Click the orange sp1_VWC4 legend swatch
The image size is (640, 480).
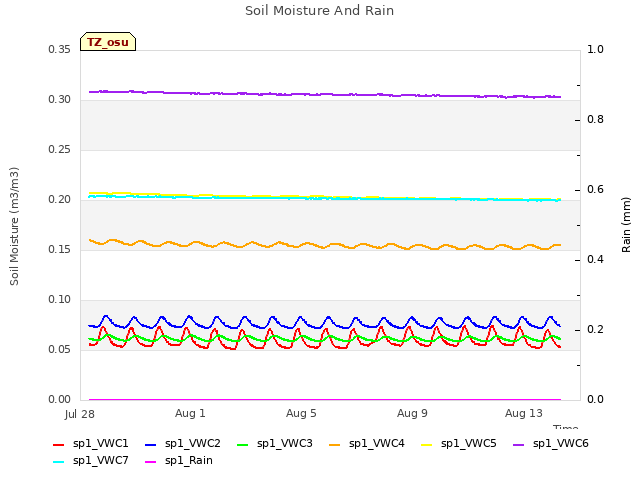(x=335, y=445)
